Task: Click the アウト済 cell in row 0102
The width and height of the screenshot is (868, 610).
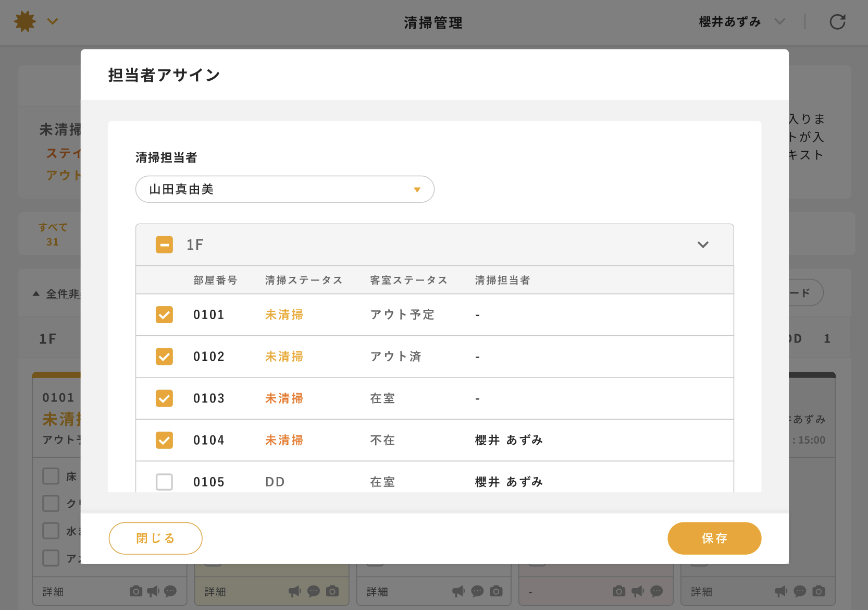Action: pos(395,357)
